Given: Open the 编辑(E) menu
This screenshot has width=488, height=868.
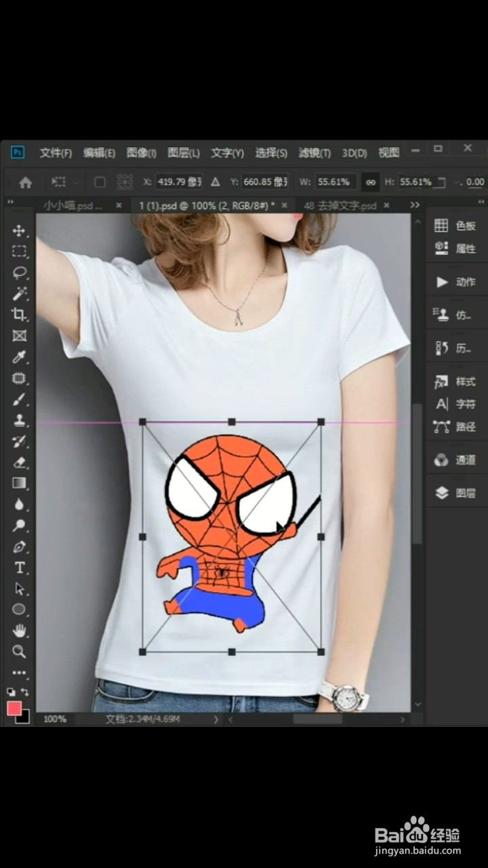Looking at the screenshot, I should (99, 153).
